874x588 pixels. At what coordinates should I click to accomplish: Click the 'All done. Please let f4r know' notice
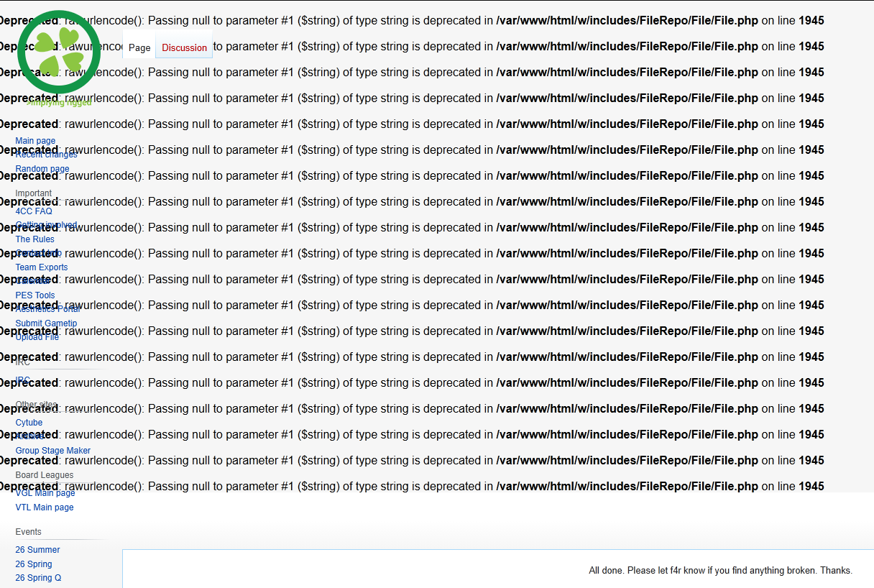(720, 571)
